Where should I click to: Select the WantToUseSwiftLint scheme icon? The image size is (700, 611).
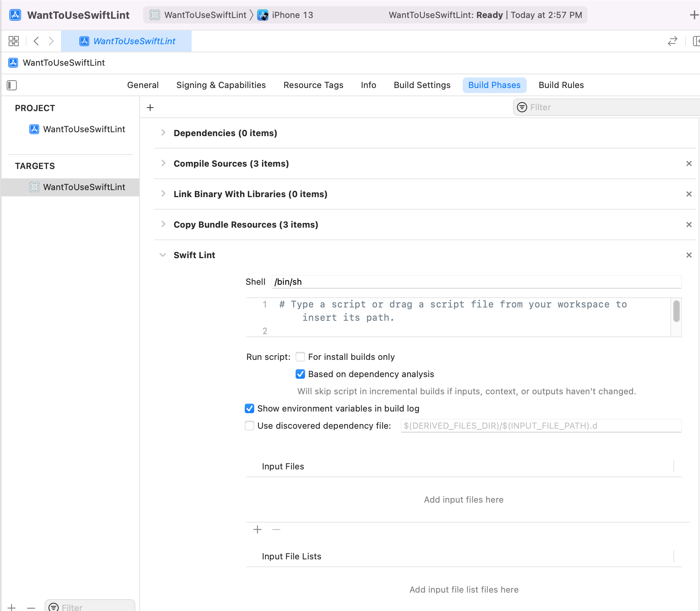(155, 15)
